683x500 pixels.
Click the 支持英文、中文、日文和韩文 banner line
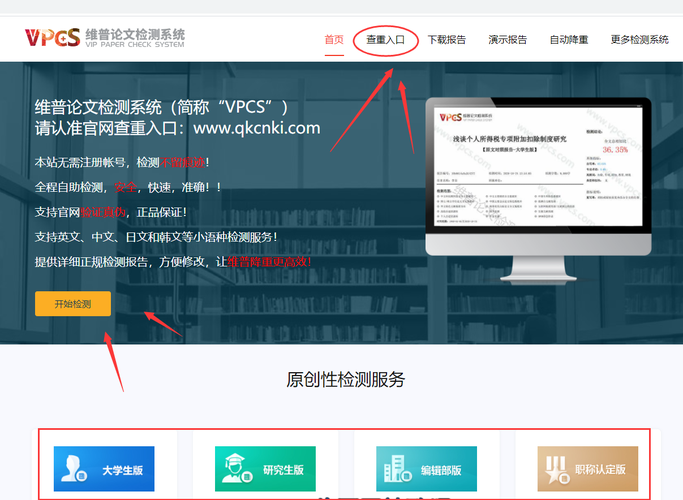pos(156,237)
